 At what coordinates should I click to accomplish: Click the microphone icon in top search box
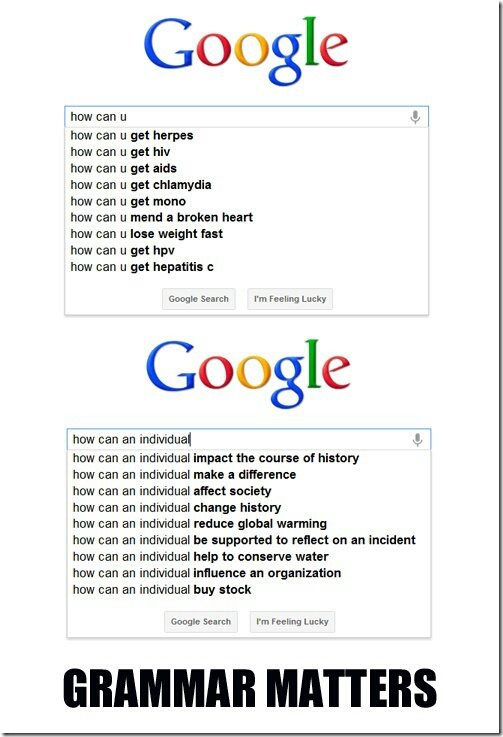pyautogui.click(x=415, y=117)
